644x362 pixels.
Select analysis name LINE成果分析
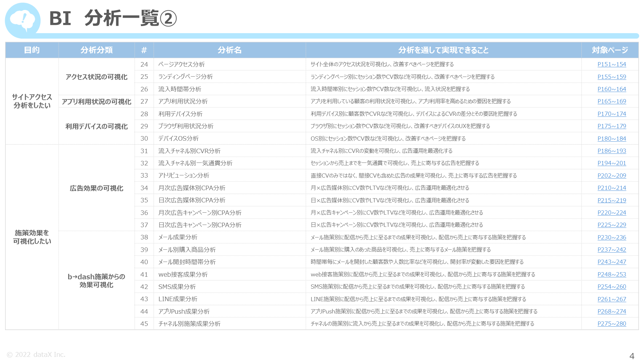(x=178, y=299)
